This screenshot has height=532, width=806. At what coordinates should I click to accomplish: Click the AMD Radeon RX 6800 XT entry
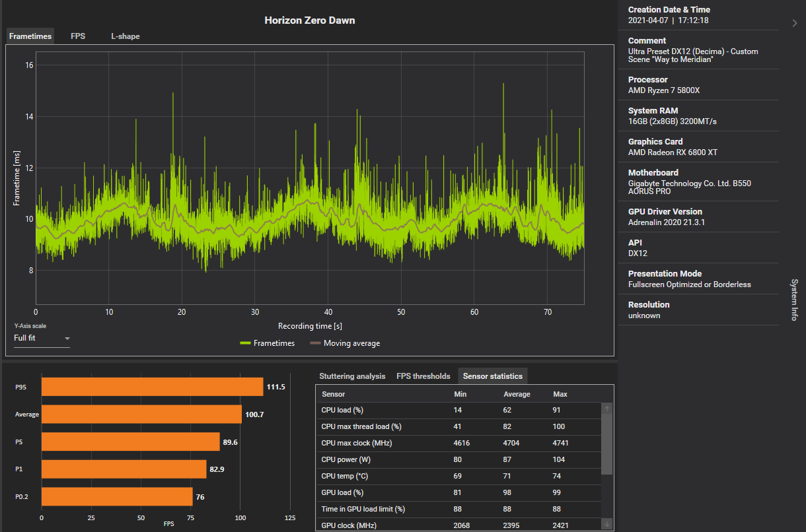coord(673,152)
